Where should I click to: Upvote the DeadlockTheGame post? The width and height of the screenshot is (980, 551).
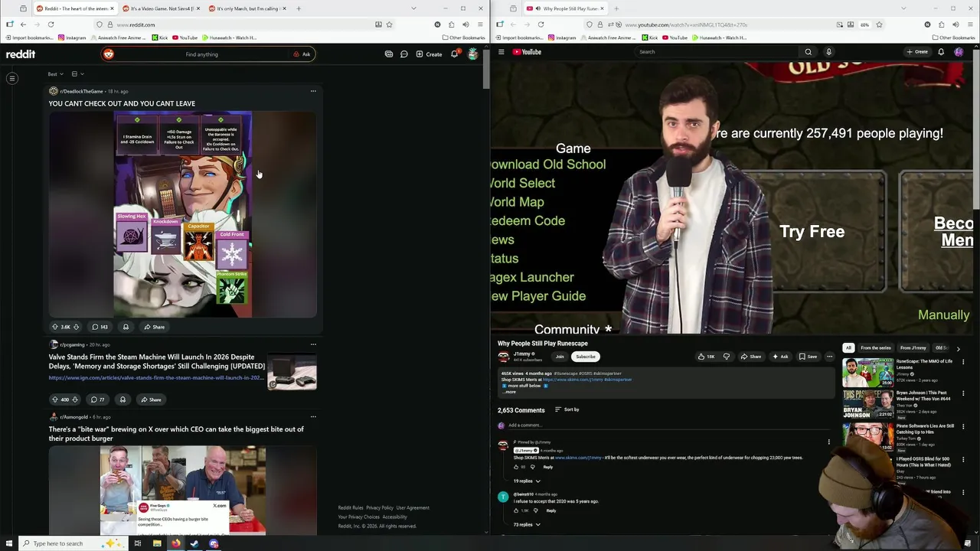point(55,327)
